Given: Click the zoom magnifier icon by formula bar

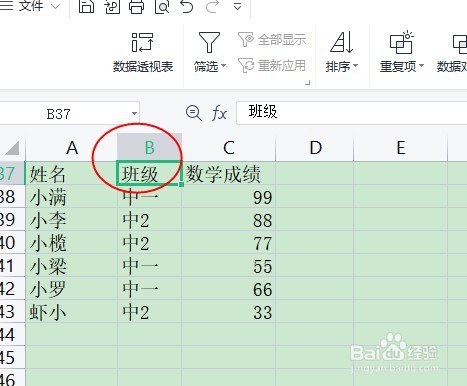Looking at the screenshot, I should 194,113.
